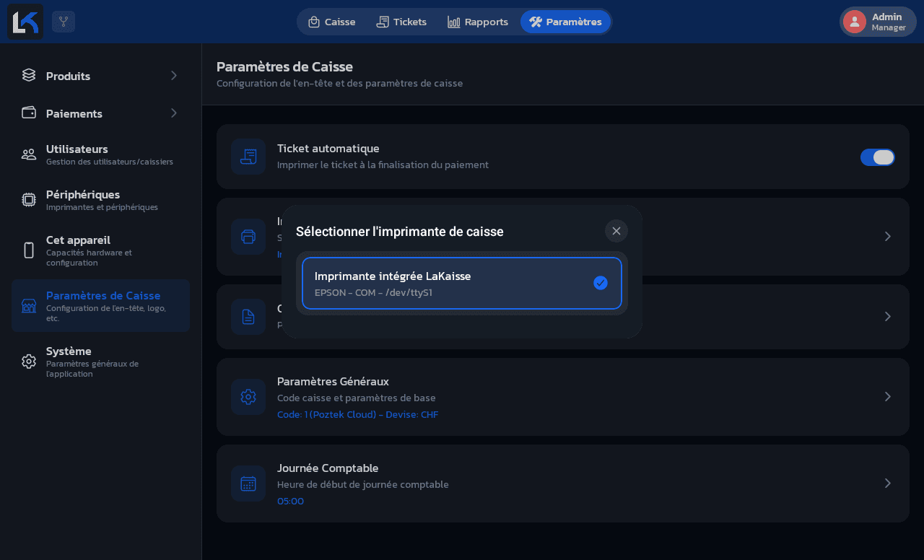
Task: Click the blue checkmark on selected printer
Action: coord(601,283)
